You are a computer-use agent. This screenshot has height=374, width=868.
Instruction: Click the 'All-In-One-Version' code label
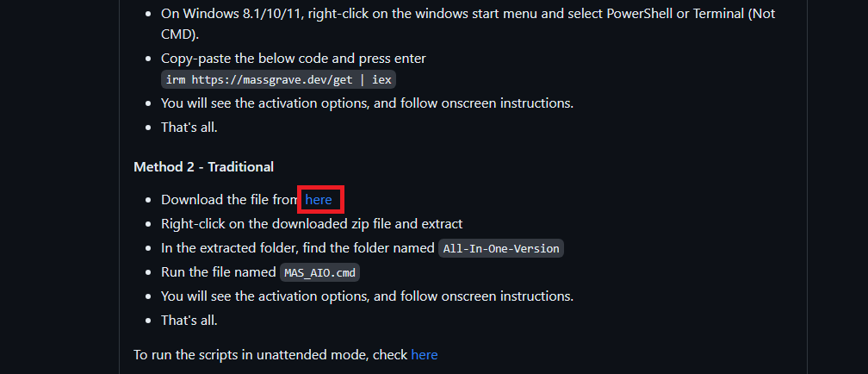501,248
